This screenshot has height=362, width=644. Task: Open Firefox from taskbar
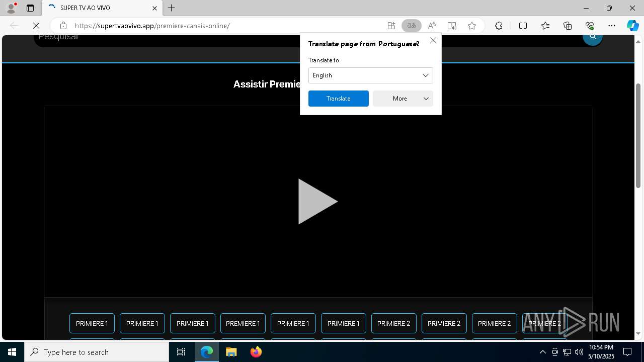pos(256,352)
